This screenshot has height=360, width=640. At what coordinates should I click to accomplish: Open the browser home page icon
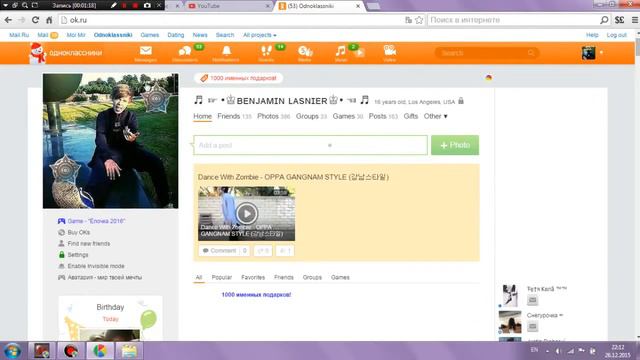pyautogui.click(x=49, y=20)
